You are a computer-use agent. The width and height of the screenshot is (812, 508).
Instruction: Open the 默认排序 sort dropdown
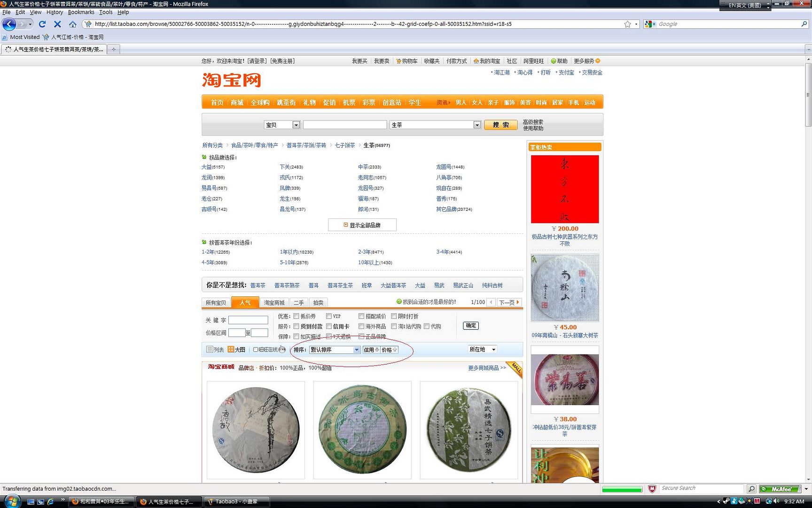pyautogui.click(x=335, y=349)
